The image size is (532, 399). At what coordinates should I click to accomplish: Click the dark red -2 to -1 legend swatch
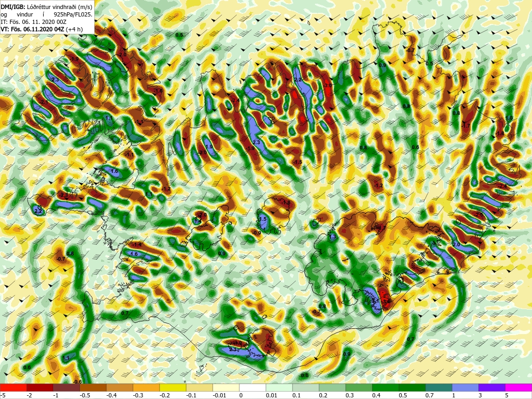coord(40,388)
